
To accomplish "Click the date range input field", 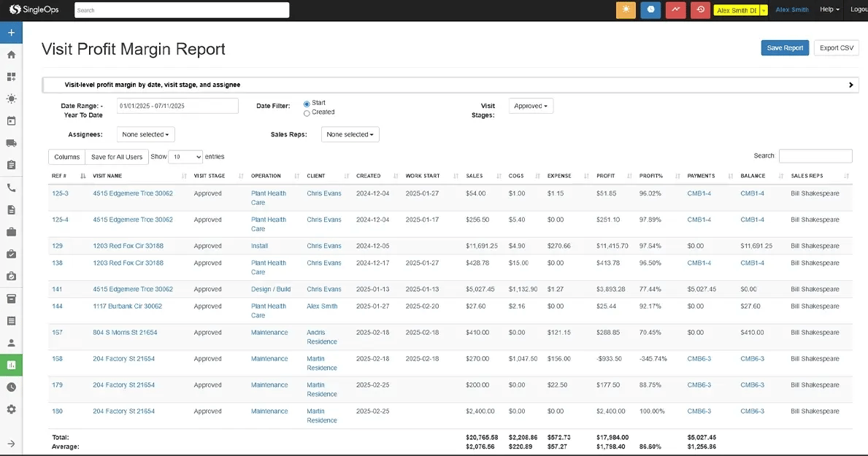I will pyautogui.click(x=177, y=106).
